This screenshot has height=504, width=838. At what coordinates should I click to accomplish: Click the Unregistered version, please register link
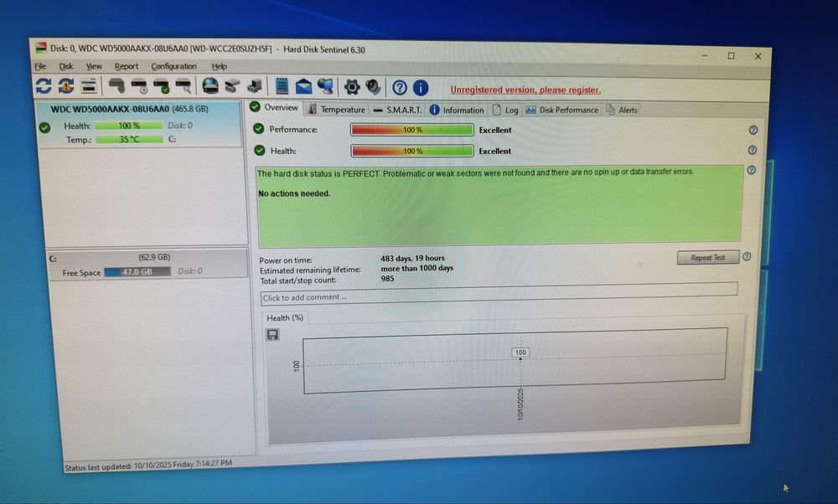[525, 90]
